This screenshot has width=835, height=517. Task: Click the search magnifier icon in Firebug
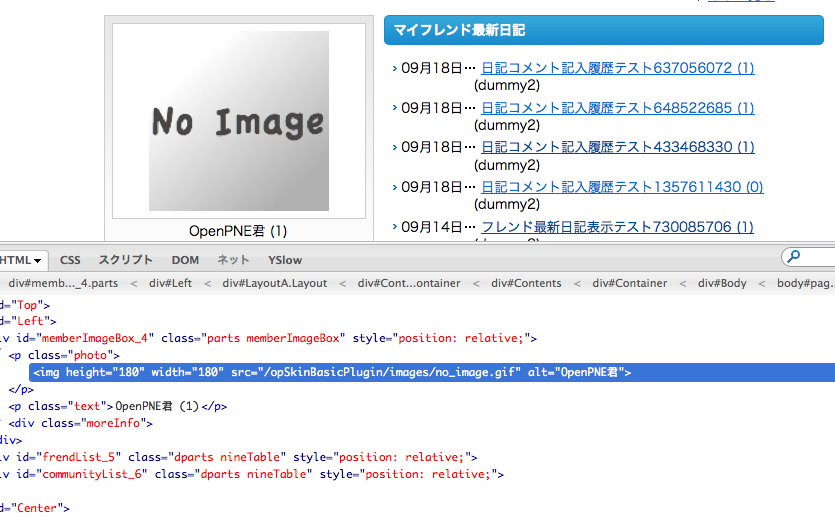coord(795,258)
